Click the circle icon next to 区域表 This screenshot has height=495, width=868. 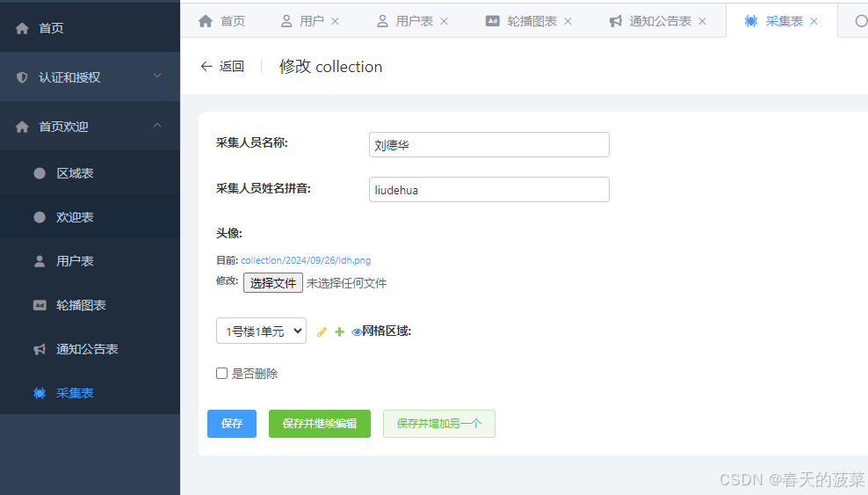pyautogui.click(x=40, y=173)
